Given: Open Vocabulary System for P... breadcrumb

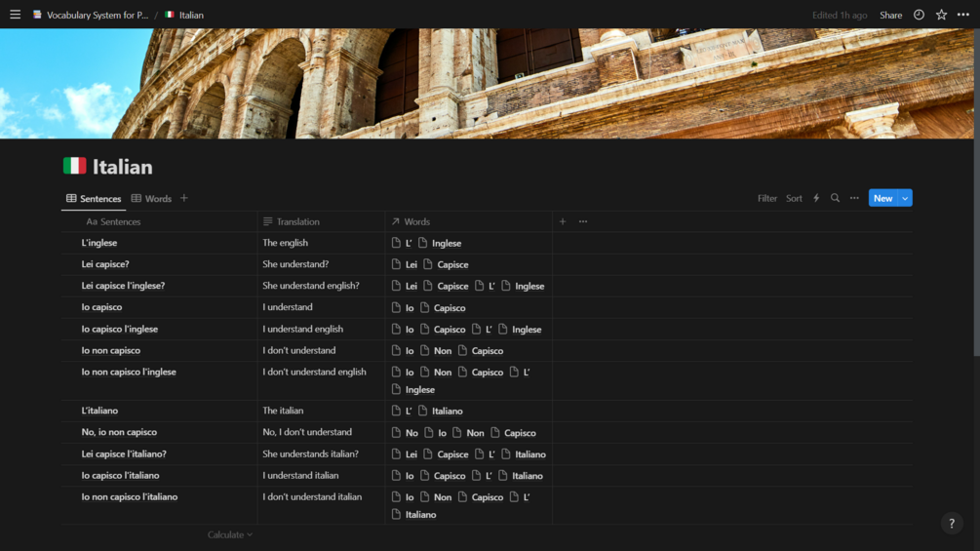Looking at the screenshot, I should [x=92, y=15].
